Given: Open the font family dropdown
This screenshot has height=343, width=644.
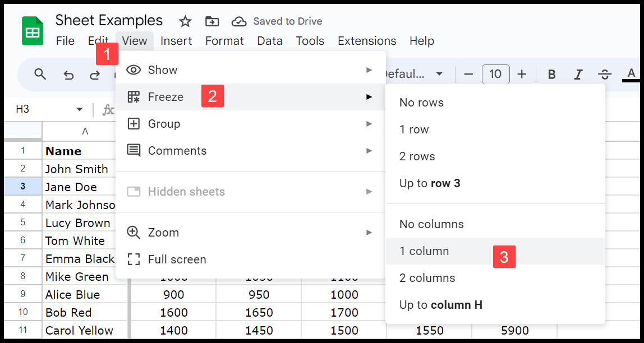Looking at the screenshot, I should point(414,75).
